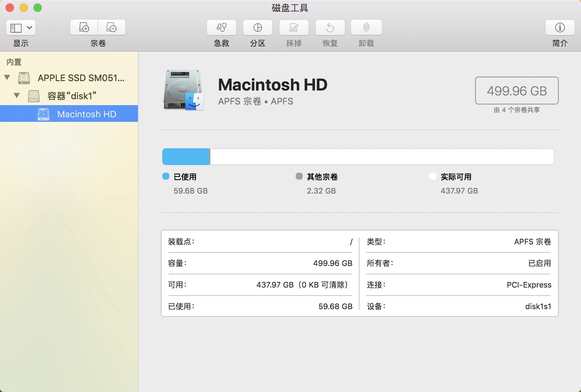Click the 连接 PCI-Express value
The image size is (581, 392).
tap(529, 285)
